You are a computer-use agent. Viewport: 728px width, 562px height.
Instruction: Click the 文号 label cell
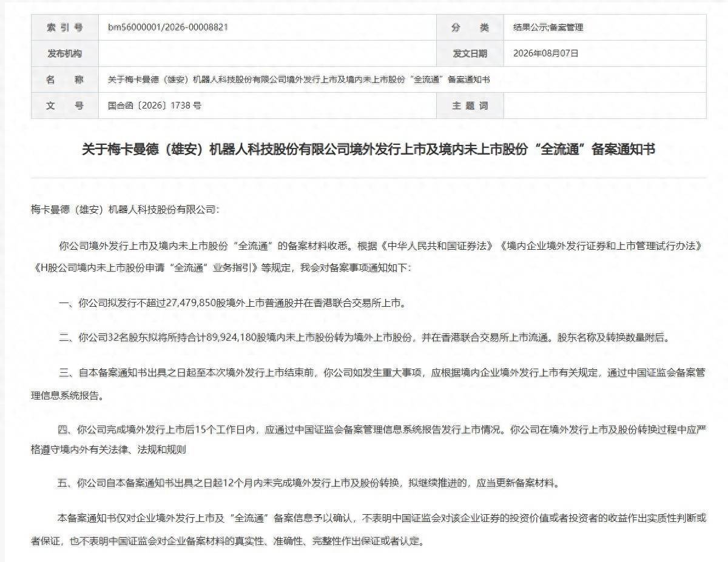[65, 105]
